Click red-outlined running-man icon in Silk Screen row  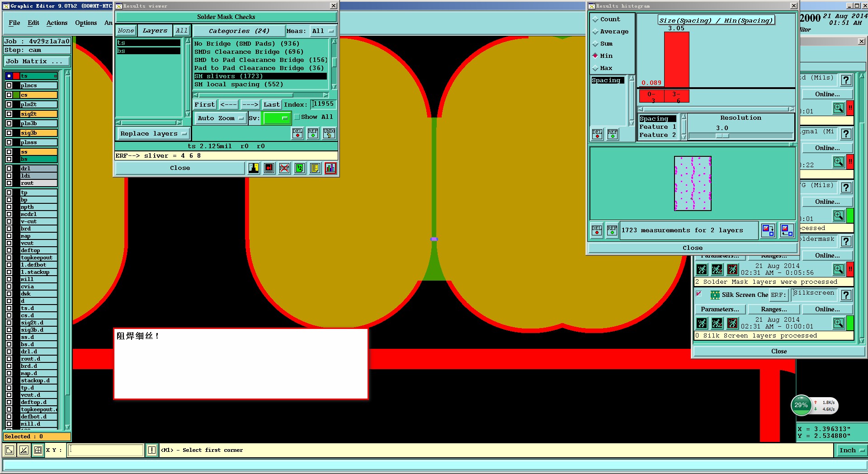(732, 323)
